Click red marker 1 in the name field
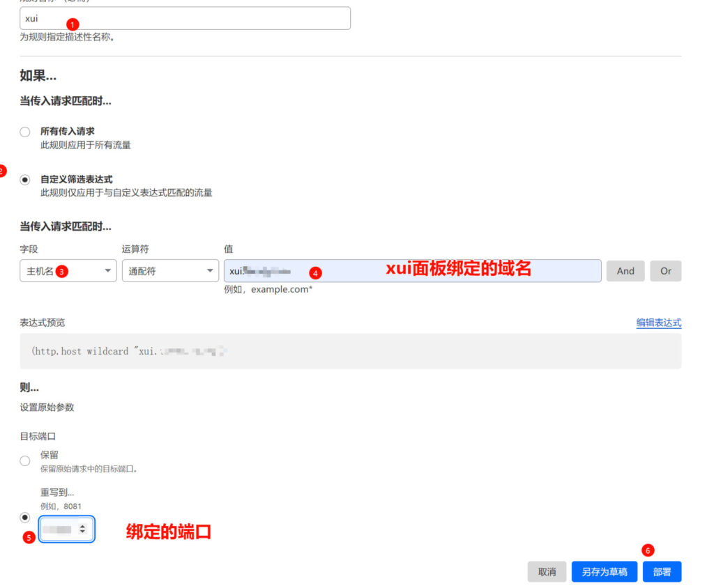This screenshot has height=588, width=714. pos(74,24)
